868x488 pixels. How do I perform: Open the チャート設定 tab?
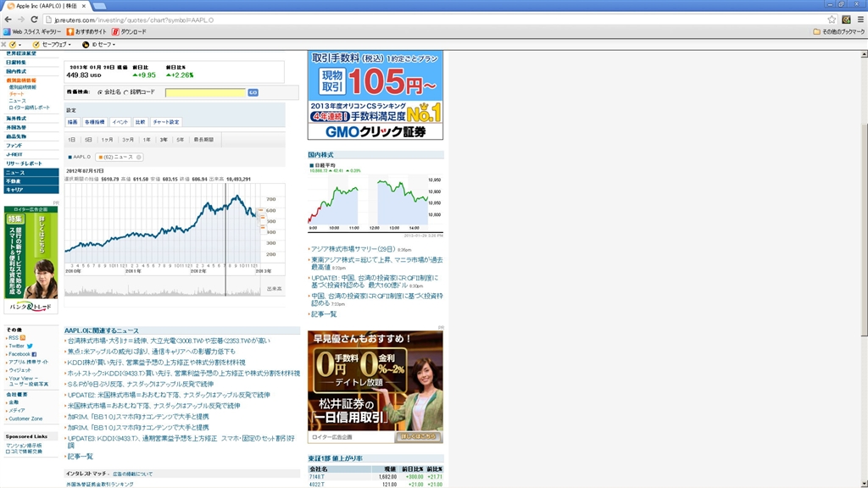click(x=165, y=122)
